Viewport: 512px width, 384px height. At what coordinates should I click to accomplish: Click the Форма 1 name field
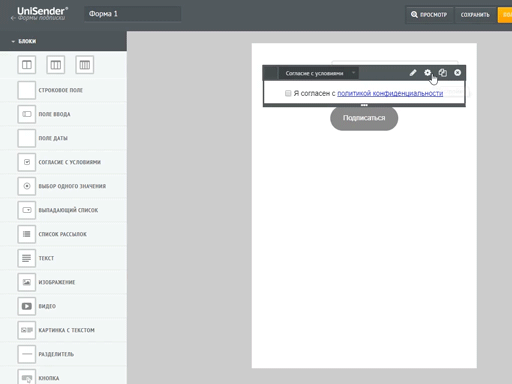click(133, 14)
